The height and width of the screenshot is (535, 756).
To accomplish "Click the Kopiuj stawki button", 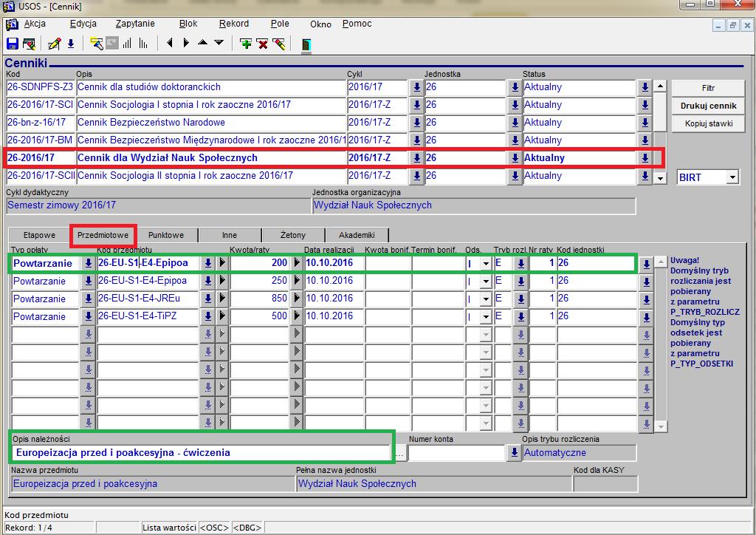I will [708, 124].
